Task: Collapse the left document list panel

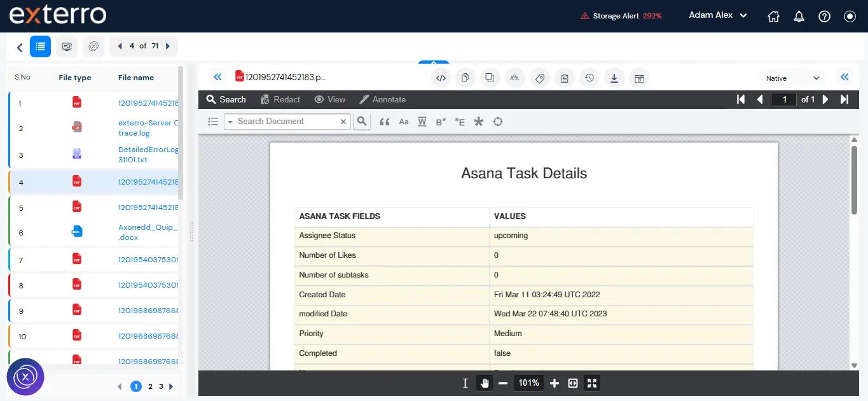Action: click(217, 77)
